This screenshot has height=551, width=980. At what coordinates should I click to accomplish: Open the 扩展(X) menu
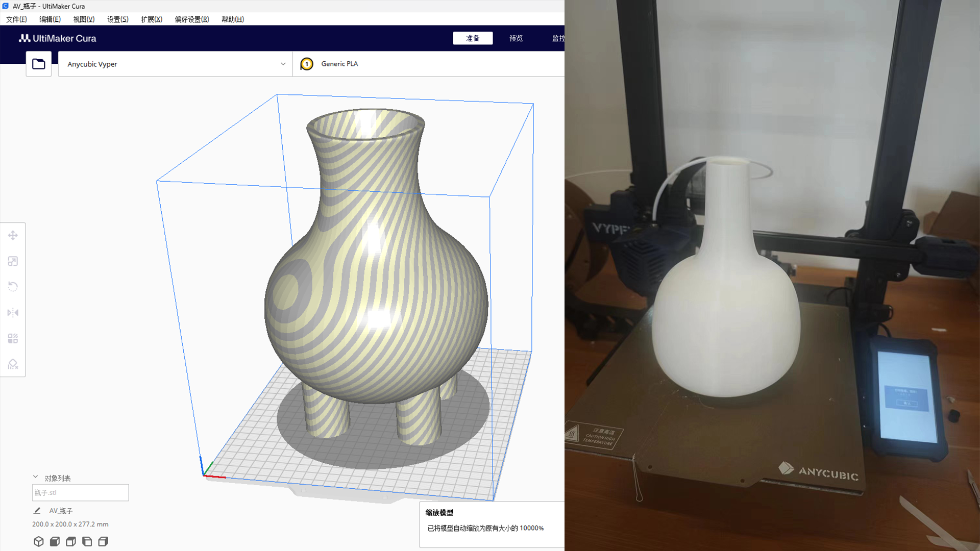tap(152, 19)
